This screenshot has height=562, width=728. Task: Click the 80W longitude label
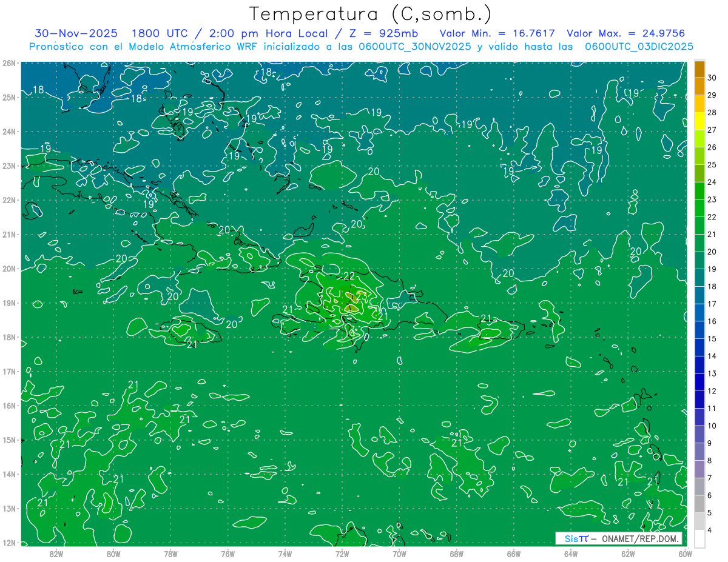113,553
